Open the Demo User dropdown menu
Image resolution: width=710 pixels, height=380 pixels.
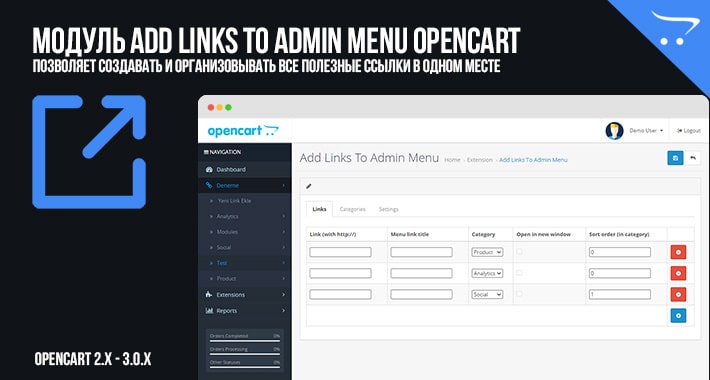646,130
